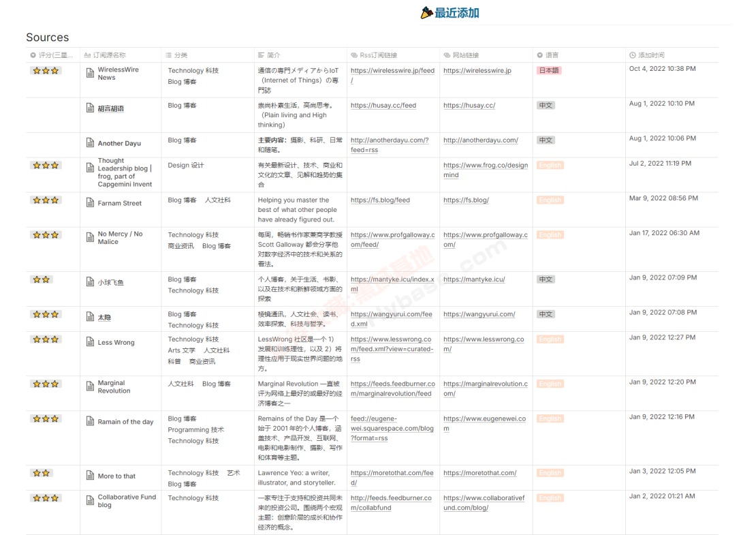Open the eugenewei.com website link
The height and width of the screenshot is (535, 756).
484,423
